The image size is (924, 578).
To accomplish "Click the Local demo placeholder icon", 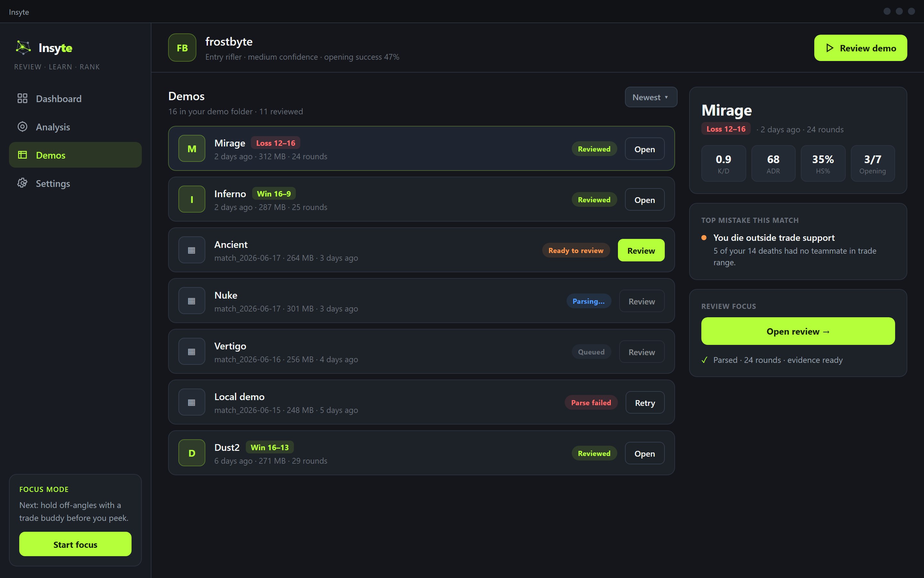I will coord(192,402).
